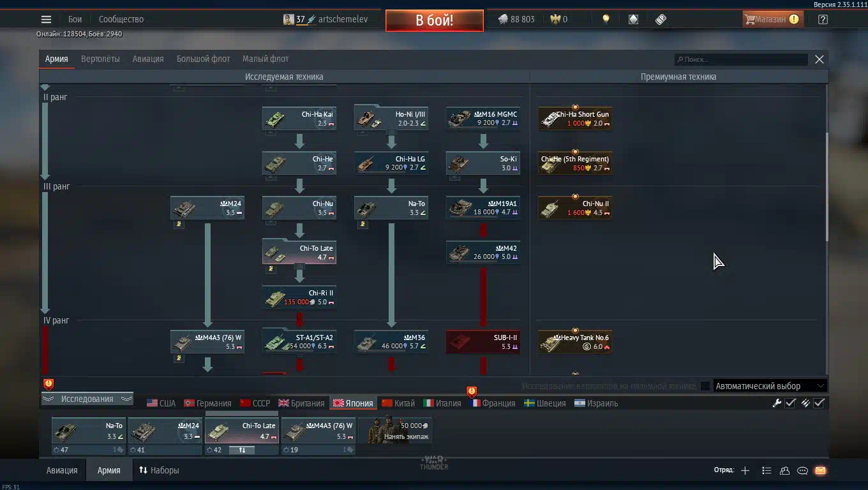The height and width of the screenshot is (490, 868).
Task: Click the double wrench icon in country row
Action: tap(805, 403)
